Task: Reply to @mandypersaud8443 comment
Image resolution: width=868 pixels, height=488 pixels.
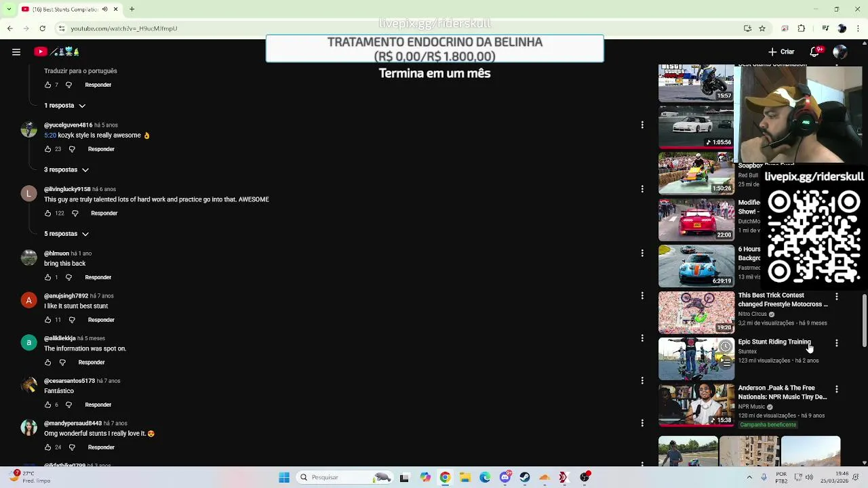Action: pos(101,447)
